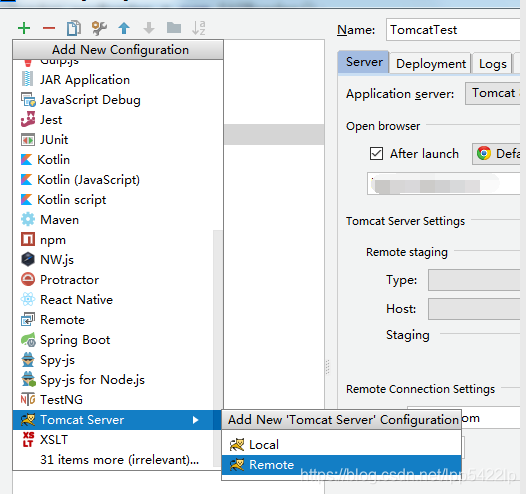Screen dimensions: 526x494
Task: Open the Default browser dropdown
Action: [x=496, y=154]
